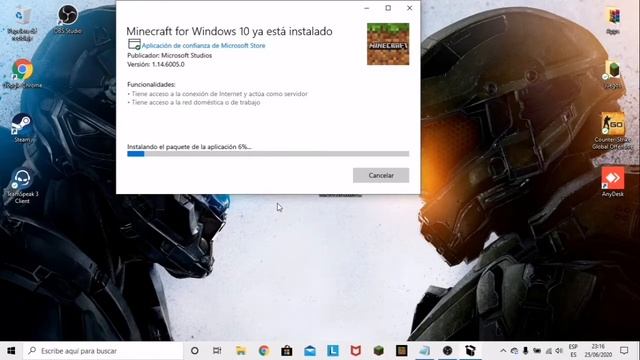The width and height of the screenshot is (640, 360).
Task: Open Chrome from the taskbar
Action: 264,351
